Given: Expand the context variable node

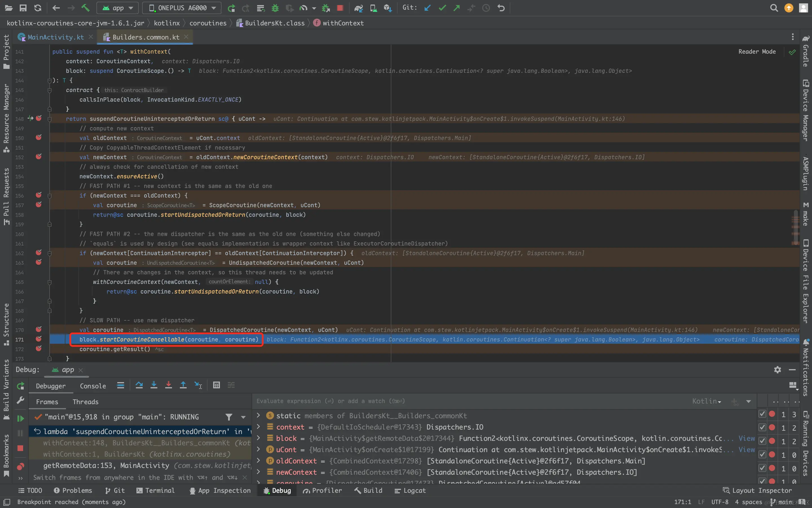Looking at the screenshot, I should (x=258, y=427).
